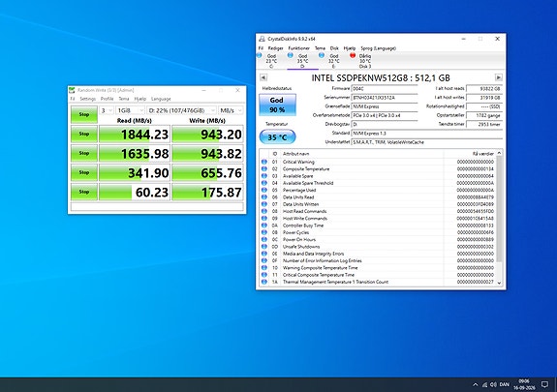Viewport: 557px width, 392px height.
Task: Open the MB/s unit dropdown
Action: point(231,110)
